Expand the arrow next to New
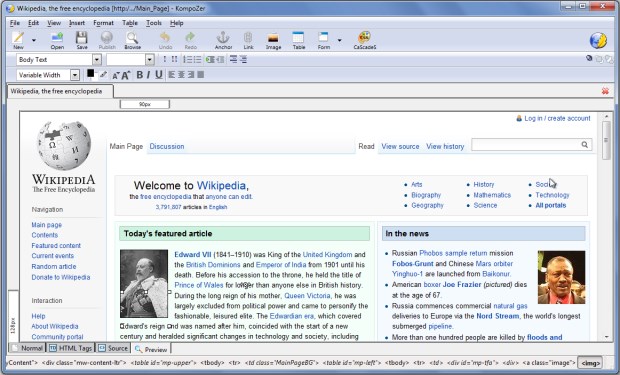The width and height of the screenshot is (620, 375). coord(34,40)
